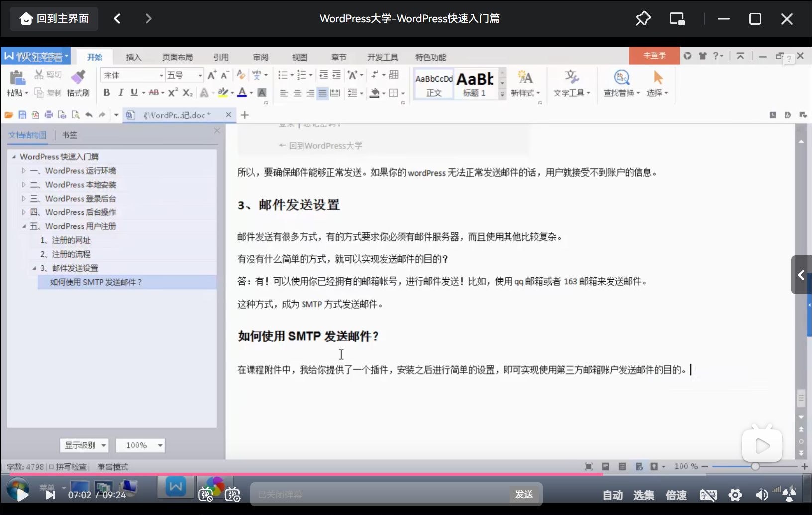Viewport: 812px width, 515px height.
Task: Toggle superscript formatting
Action: [173, 93]
